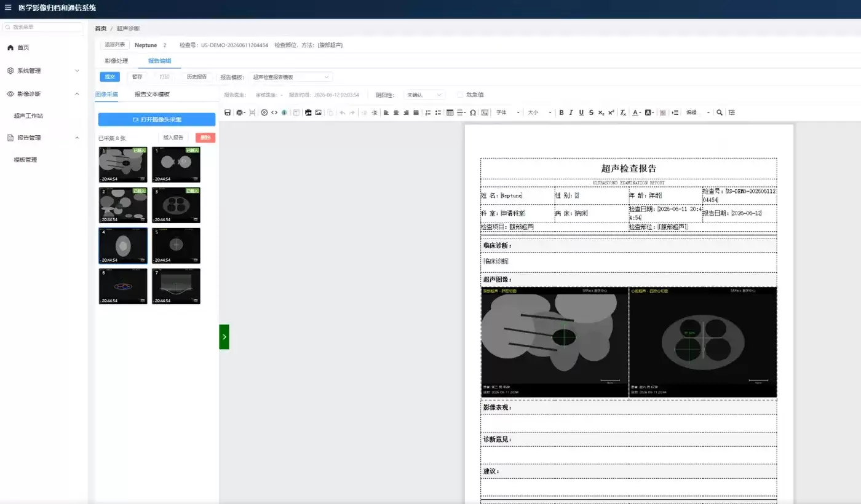This screenshot has width=861, height=504.
Task: Apply italic formatting
Action: click(571, 112)
